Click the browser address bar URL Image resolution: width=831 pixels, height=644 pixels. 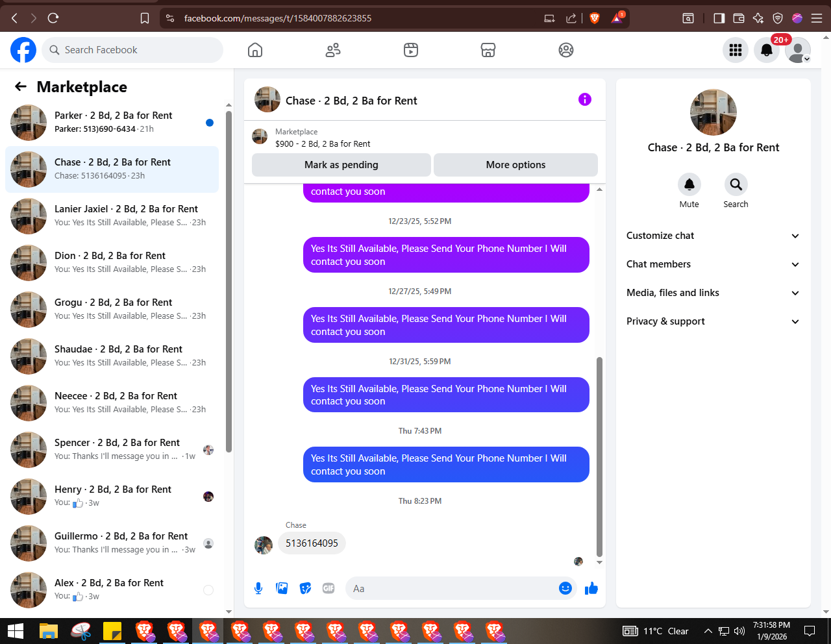[278, 18]
